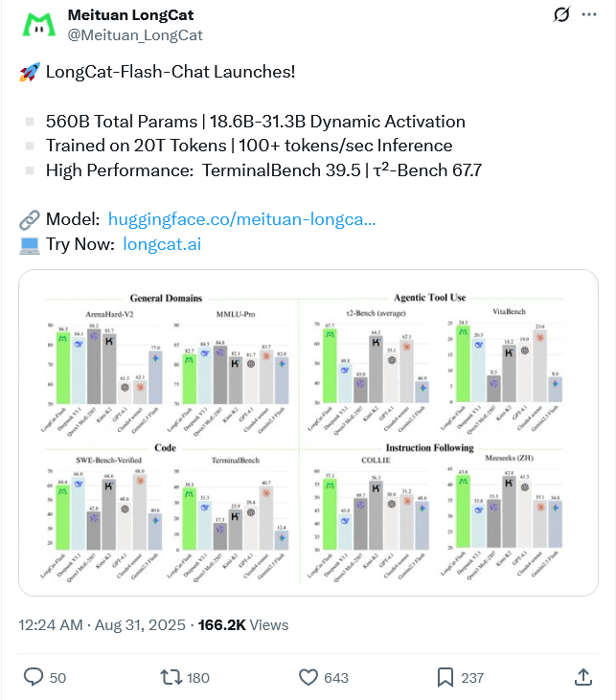Viewport: 616px width, 700px height.
Task: Click the reply speech bubble icon
Action: [34, 677]
